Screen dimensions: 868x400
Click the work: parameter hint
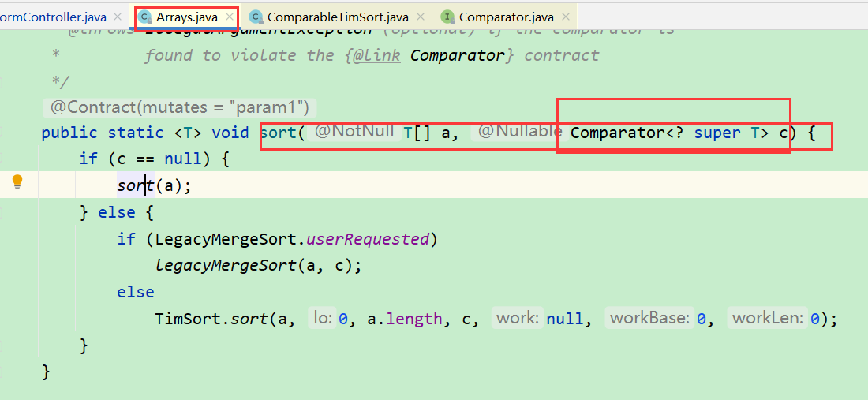(518, 318)
